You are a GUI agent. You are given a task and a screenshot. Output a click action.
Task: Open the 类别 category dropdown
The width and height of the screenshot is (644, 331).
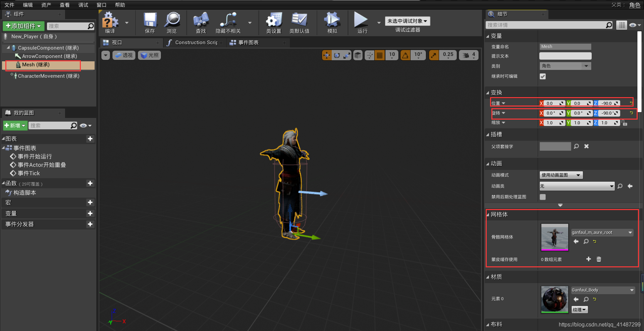(565, 66)
